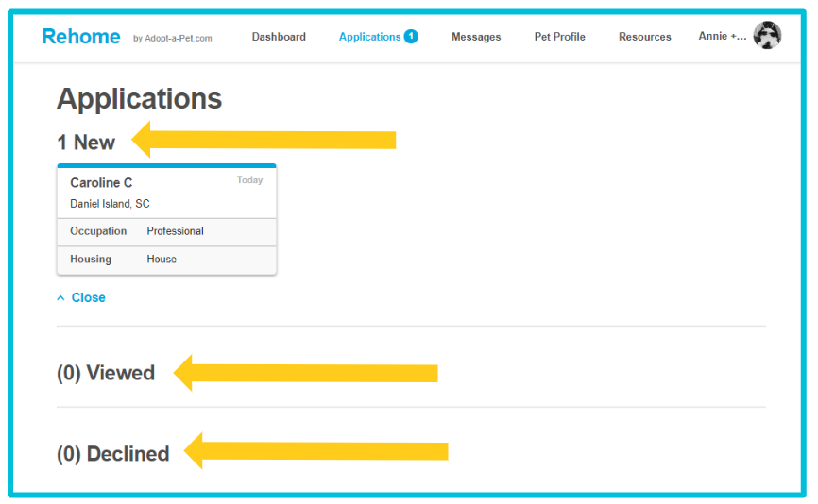This screenshot has height=504, width=818.
Task: Open the Pet Profile tab
Action: 559,37
